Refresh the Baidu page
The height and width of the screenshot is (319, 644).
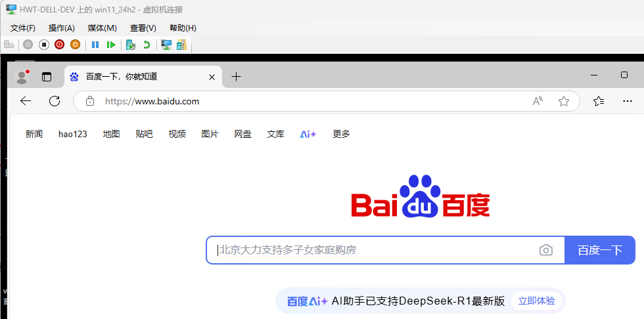55,101
